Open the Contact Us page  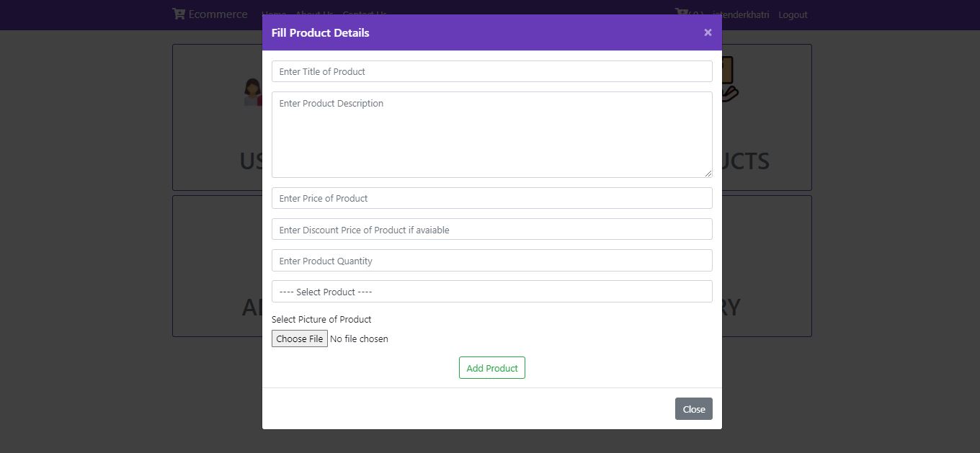tap(364, 14)
